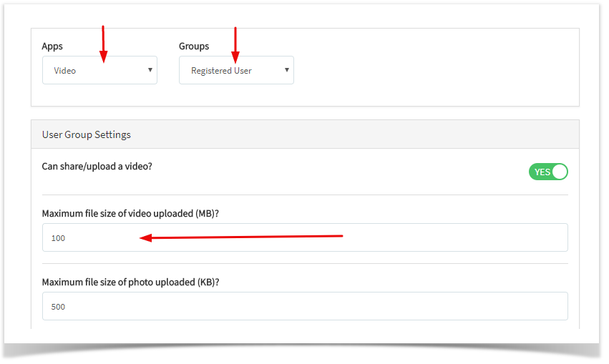This screenshot has width=609, height=364.
Task: Click the 100 value in video size field
Action: click(x=58, y=238)
